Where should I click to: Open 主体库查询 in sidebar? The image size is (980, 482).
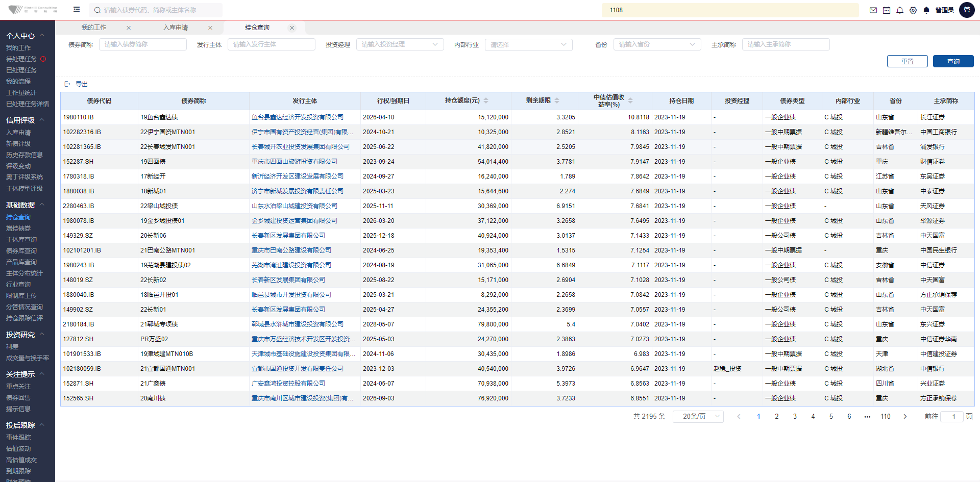21,240
